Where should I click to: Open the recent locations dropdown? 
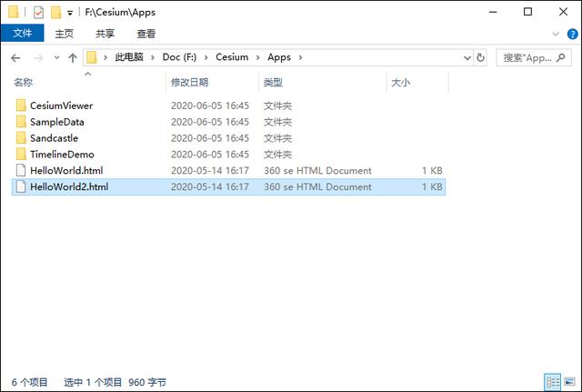(56, 58)
